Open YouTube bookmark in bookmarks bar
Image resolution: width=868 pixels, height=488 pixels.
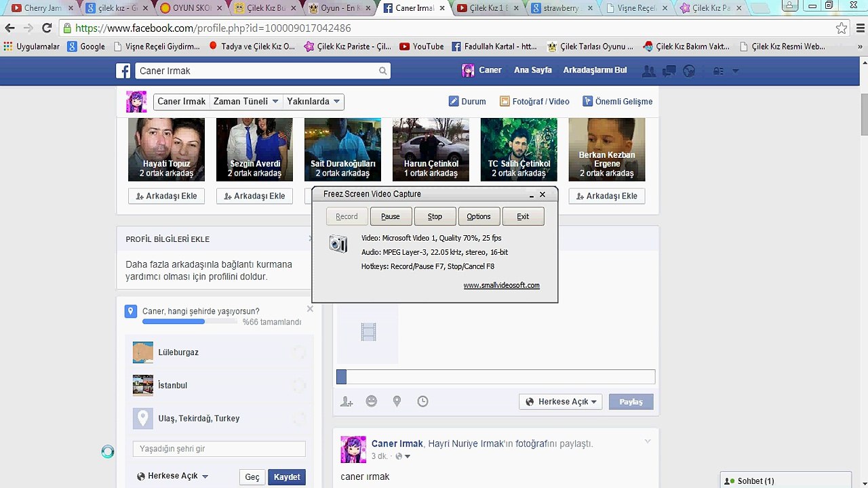tap(421, 47)
